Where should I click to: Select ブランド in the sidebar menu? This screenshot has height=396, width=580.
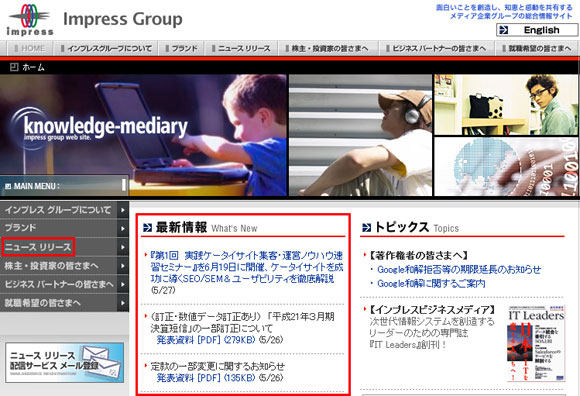click(x=58, y=228)
